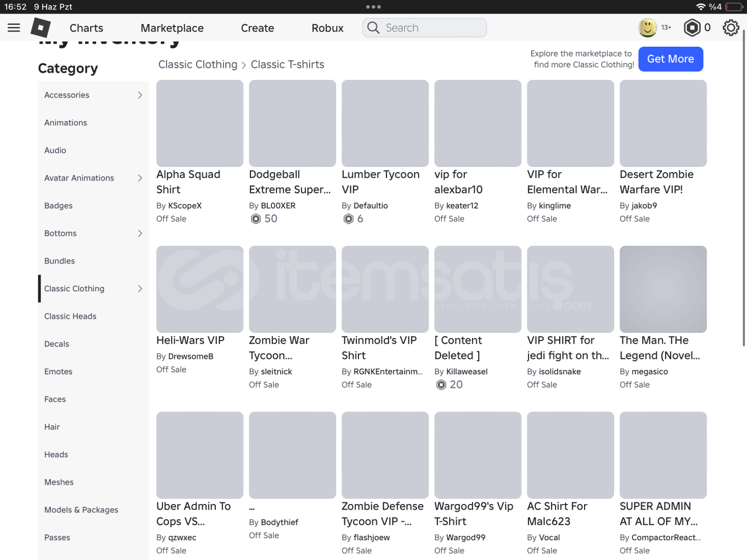
Task: Open the settings gear icon
Action: [x=731, y=27]
